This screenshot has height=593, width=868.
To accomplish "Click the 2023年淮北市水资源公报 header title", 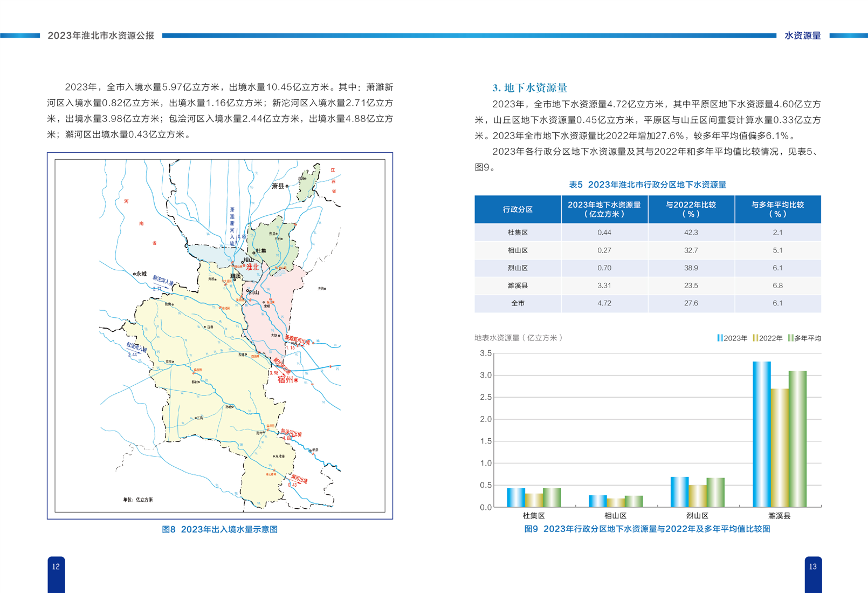I will [x=101, y=36].
